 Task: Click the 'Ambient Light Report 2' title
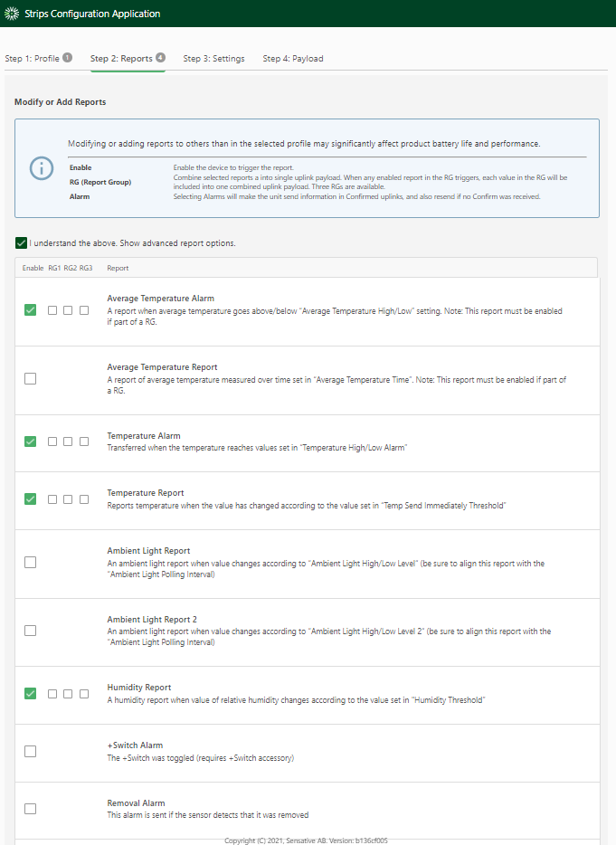click(x=152, y=620)
